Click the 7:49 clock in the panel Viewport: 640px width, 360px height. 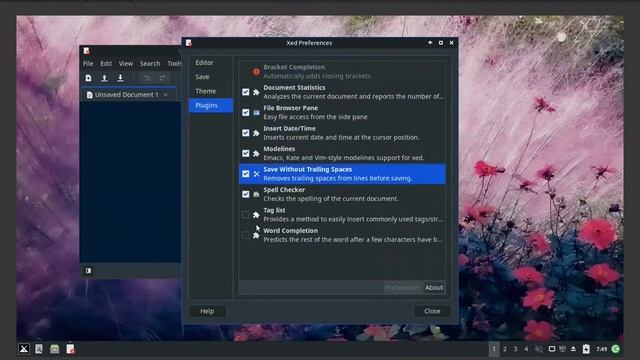tap(601, 349)
